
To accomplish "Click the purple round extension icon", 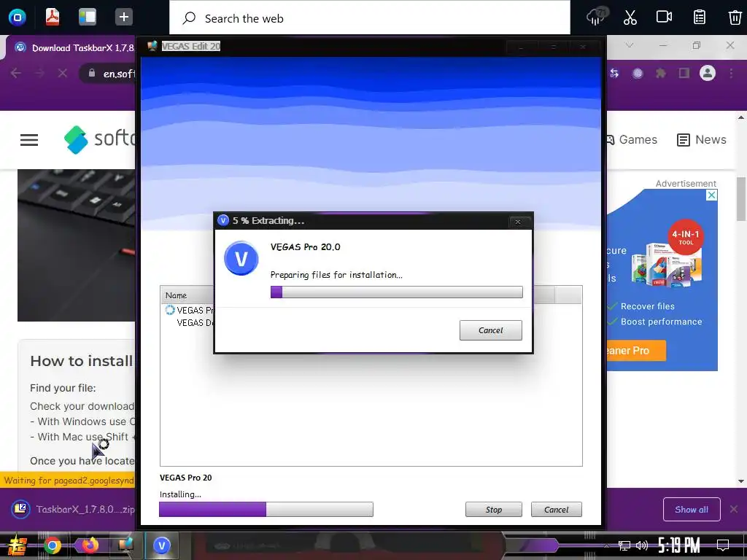I will [x=638, y=74].
